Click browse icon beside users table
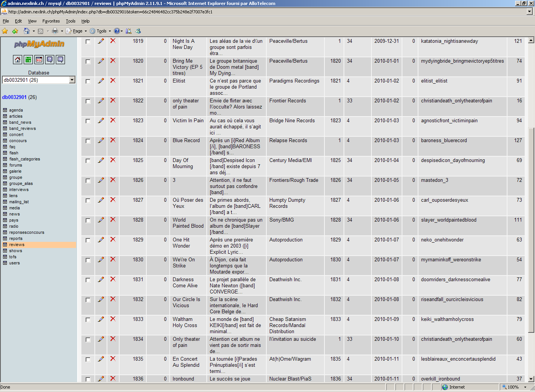Image resolution: width=535 pixels, height=392 pixels. click(x=5, y=263)
